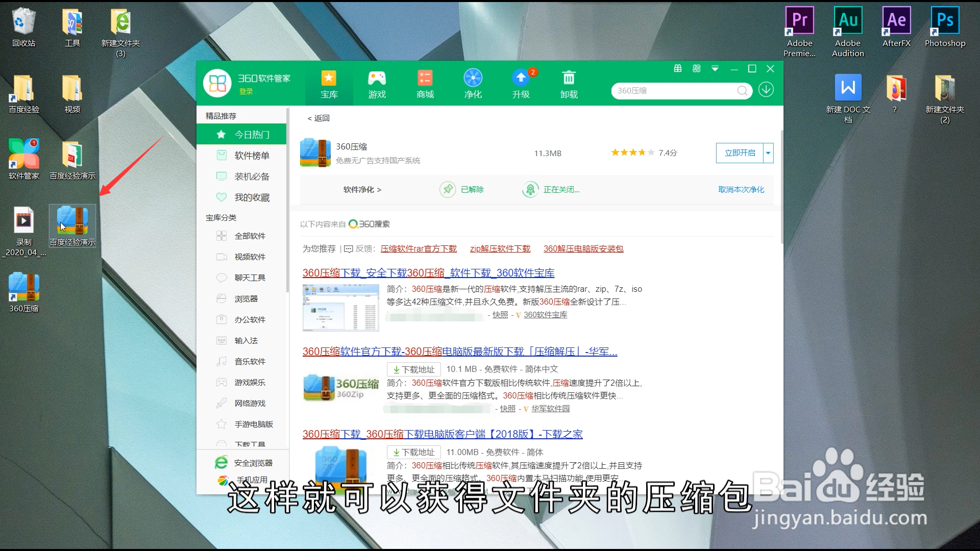980x551 pixels.
Task: Open the 游戏 tab
Action: pyautogui.click(x=377, y=84)
